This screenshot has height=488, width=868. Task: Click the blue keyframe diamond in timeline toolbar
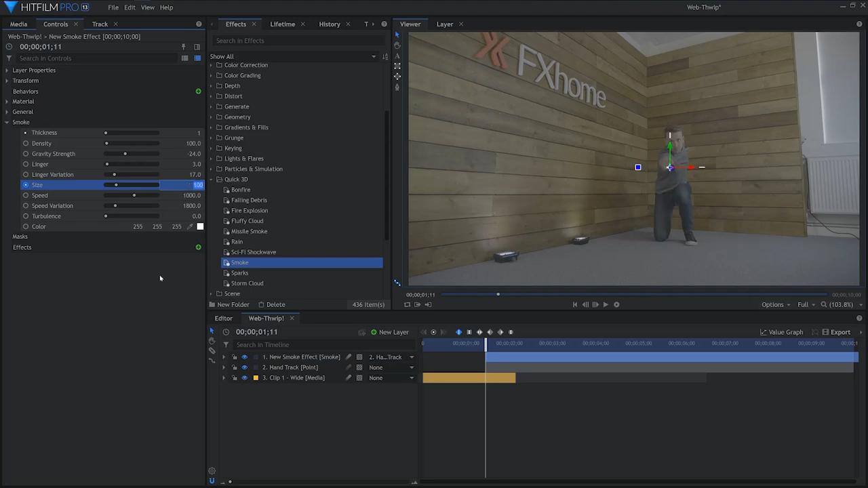pyautogui.click(x=458, y=332)
